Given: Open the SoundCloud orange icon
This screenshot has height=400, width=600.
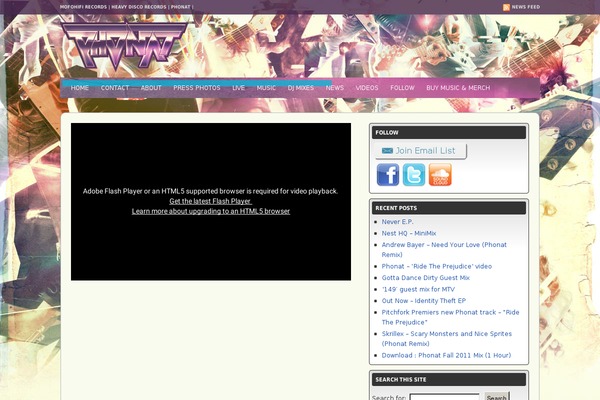Looking at the screenshot, I should [x=440, y=175].
